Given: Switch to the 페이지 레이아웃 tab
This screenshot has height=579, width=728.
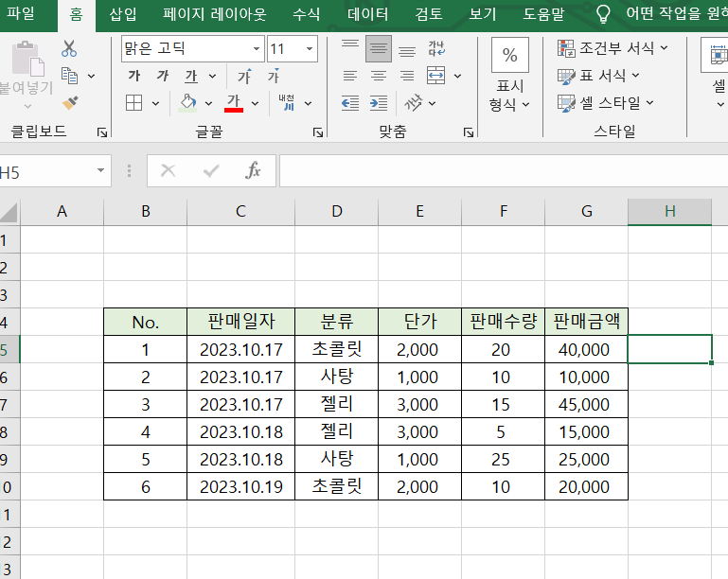Looking at the screenshot, I should [x=215, y=14].
